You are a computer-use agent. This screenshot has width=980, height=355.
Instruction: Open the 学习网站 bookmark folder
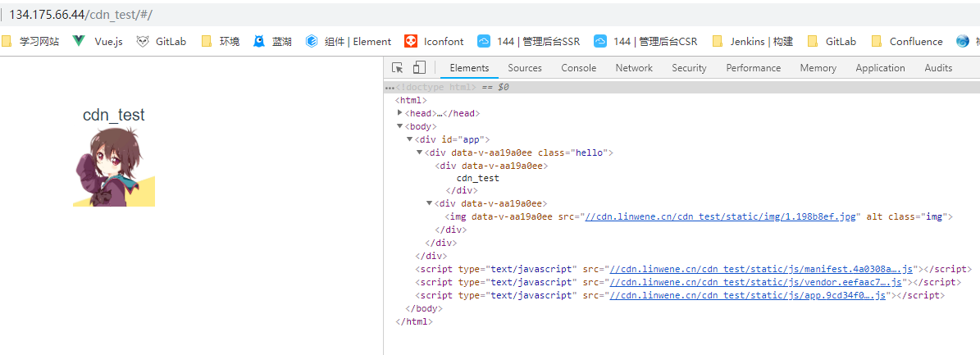(30, 41)
